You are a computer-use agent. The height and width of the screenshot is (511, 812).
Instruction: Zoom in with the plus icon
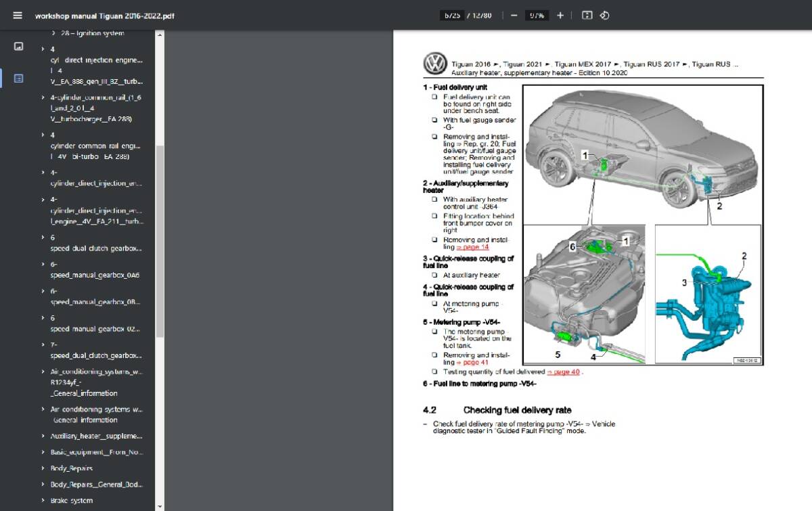(x=560, y=15)
